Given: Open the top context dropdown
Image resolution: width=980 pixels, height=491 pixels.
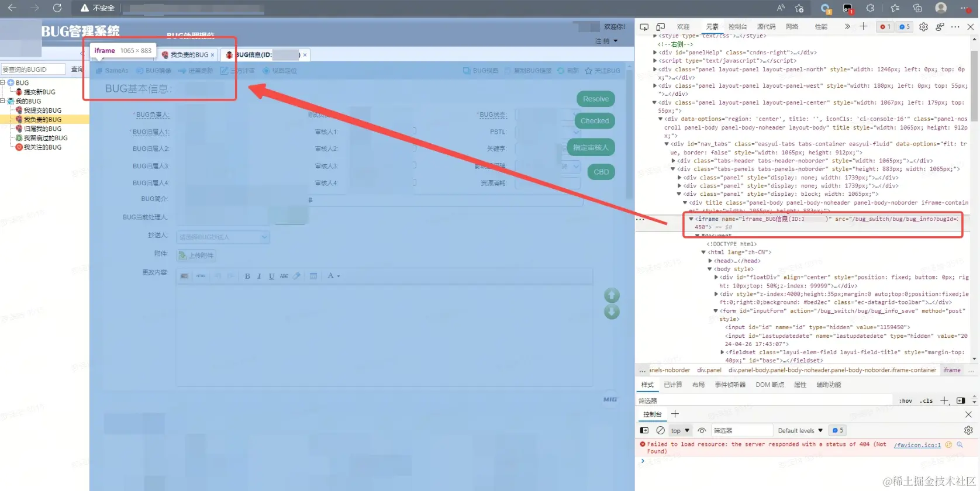Looking at the screenshot, I should pyautogui.click(x=680, y=431).
